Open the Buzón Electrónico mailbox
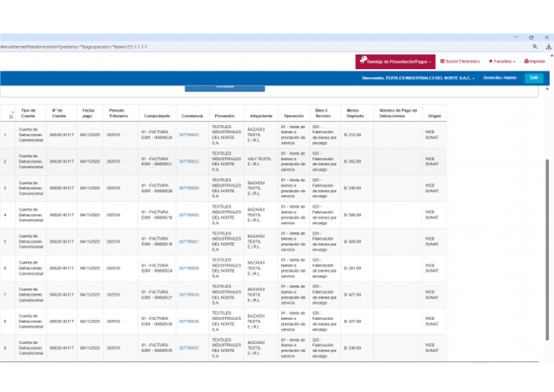This screenshot has width=554, height=392. point(460,61)
